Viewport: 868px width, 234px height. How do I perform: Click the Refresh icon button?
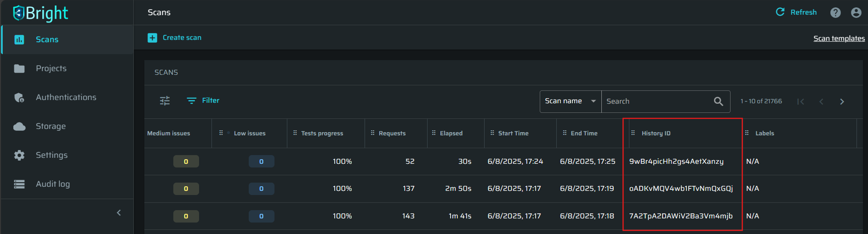pyautogui.click(x=780, y=12)
